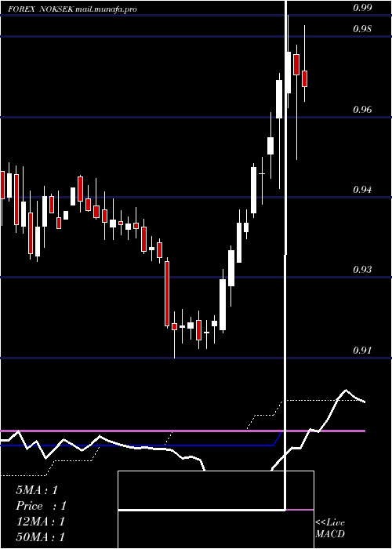Viewport: 392px width, 549px height.
Task: Click the 0.94 price axis label
Action: [362, 190]
